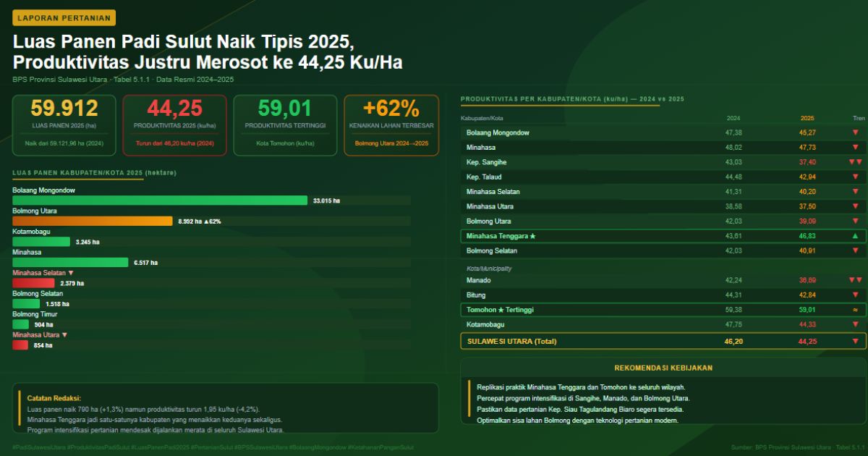This screenshot has height=456, width=868.
Task: Click the LAPORAN PERTANIAN badge
Action: [64, 17]
